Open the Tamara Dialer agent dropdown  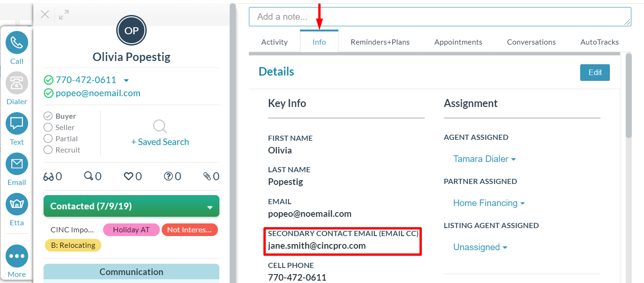[484, 159]
